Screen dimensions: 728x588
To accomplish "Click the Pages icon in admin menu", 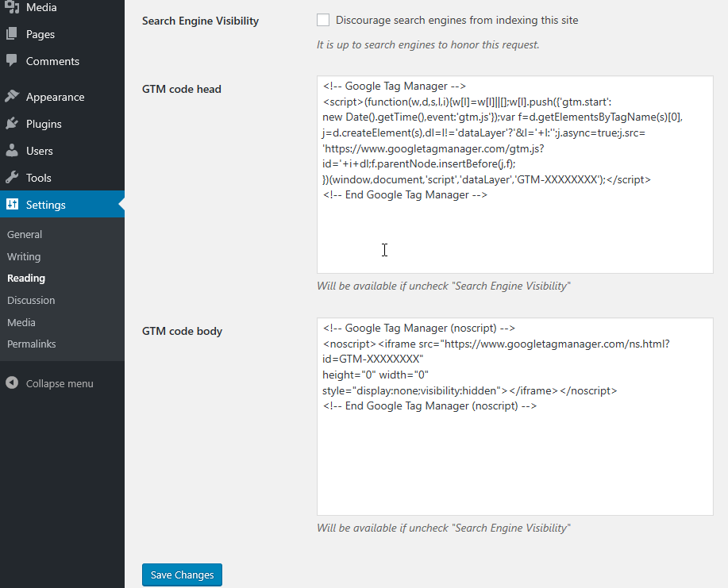I will [x=12, y=34].
